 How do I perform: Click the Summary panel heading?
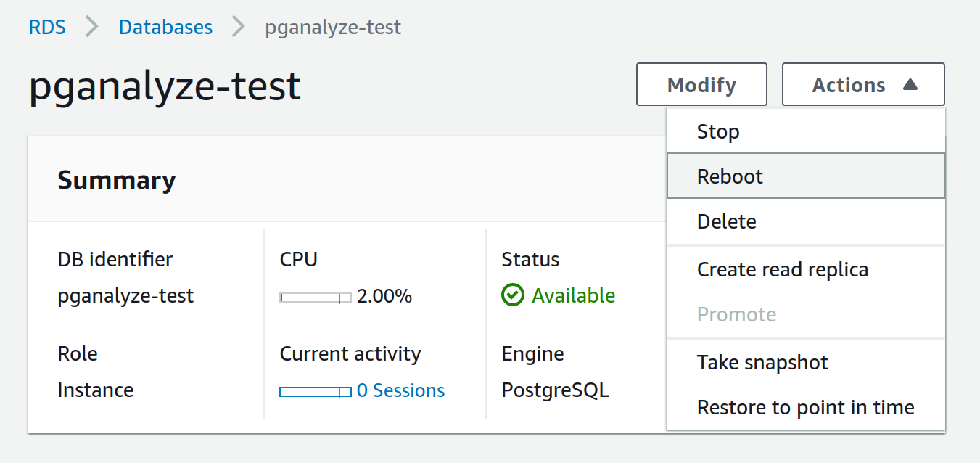pos(116,179)
